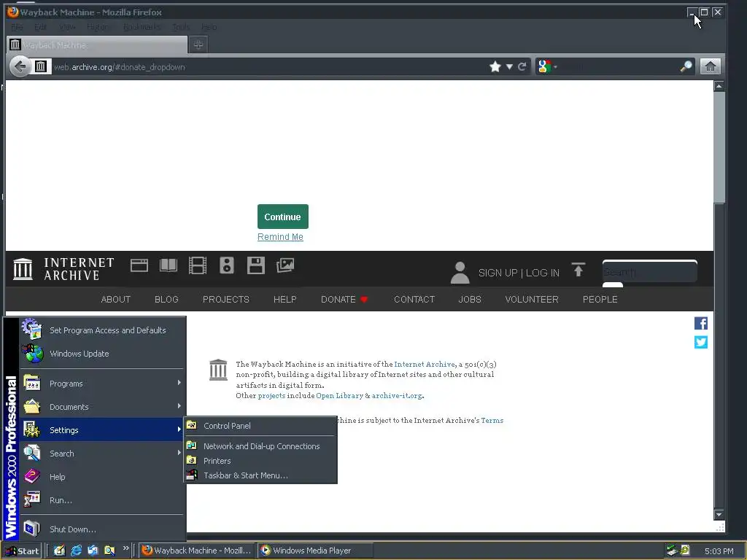Image resolution: width=747 pixels, height=560 pixels.
Task: Open the Texts book icon
Action: tap(169, 265)
